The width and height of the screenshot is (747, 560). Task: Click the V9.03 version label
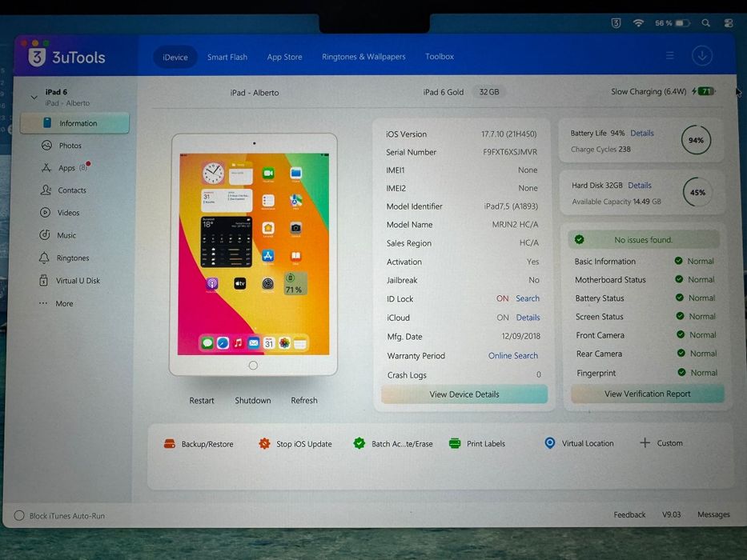pos(671,514)
